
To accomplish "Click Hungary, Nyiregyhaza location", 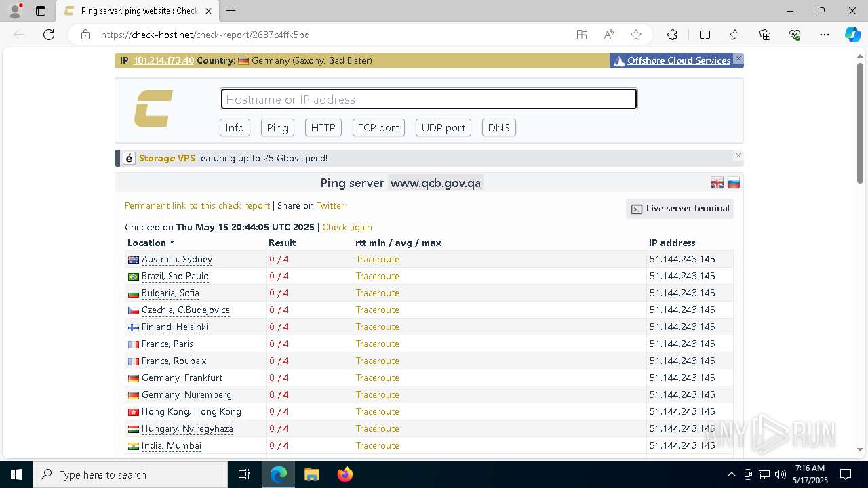I will coord(187,428).
